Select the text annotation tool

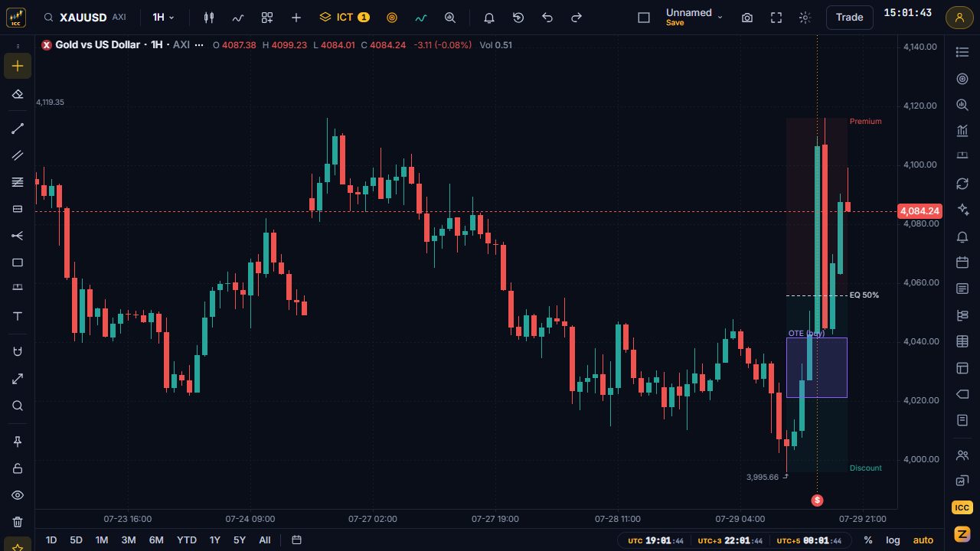pyautogui.click(x=18, y=316)
